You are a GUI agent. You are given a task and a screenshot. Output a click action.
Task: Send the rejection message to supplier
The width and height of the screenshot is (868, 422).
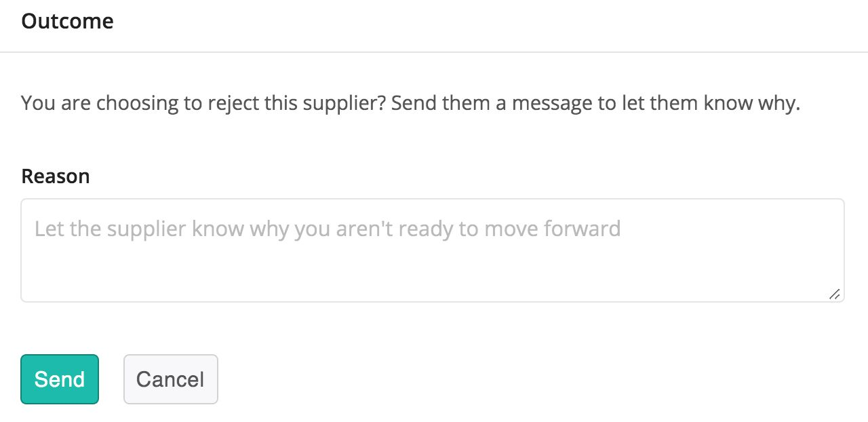(x=60, y=379)
